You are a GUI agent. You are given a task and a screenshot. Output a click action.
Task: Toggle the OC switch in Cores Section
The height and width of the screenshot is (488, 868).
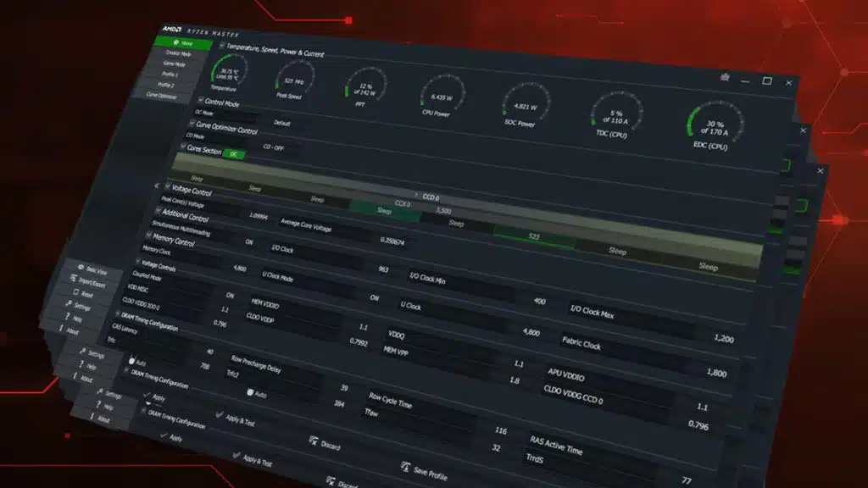click(234, 153)
